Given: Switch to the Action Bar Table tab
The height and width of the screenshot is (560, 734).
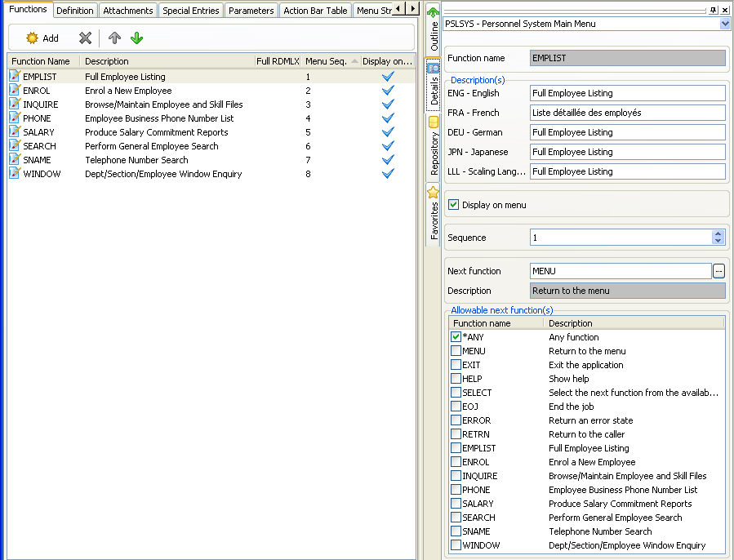Looking at the screenshot, I should 315,11.
